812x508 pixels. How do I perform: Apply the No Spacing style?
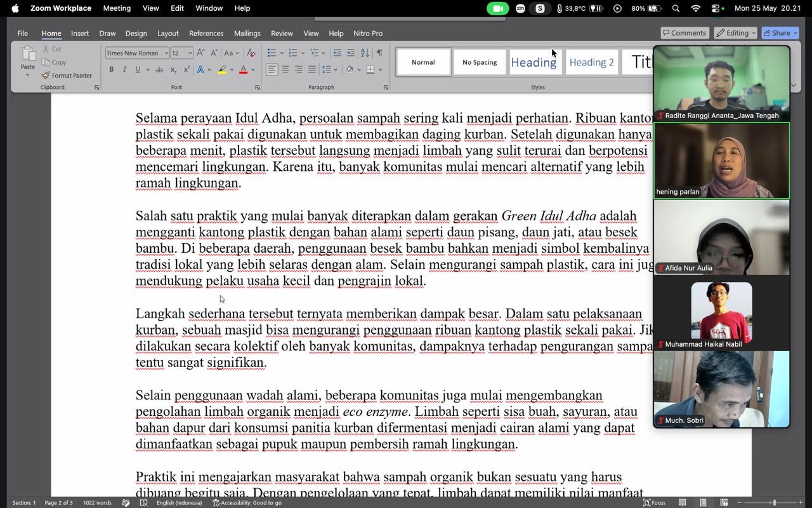point(480,62)
